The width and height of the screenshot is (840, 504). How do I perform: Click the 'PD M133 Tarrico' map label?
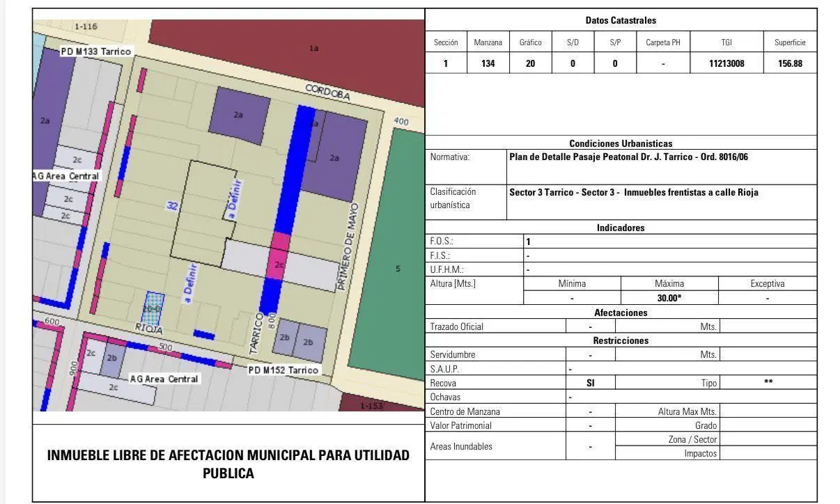click(95, 52)
